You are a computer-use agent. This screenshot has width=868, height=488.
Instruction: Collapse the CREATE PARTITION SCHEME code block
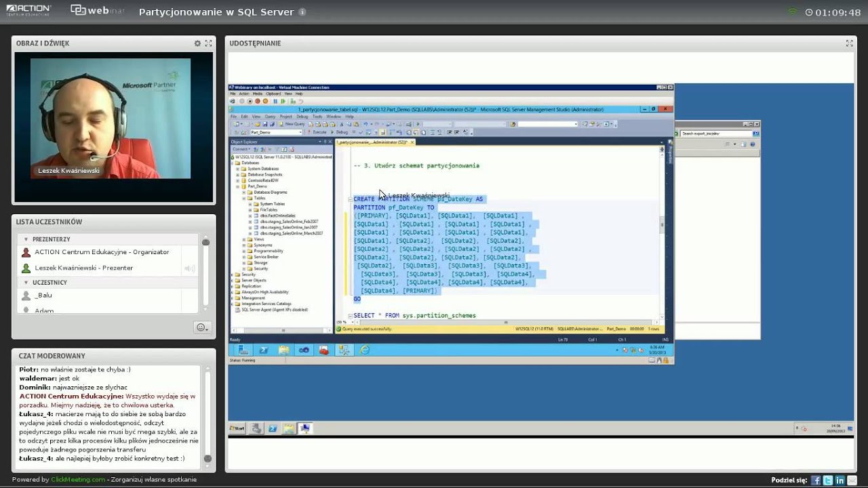tap(350, 200)
